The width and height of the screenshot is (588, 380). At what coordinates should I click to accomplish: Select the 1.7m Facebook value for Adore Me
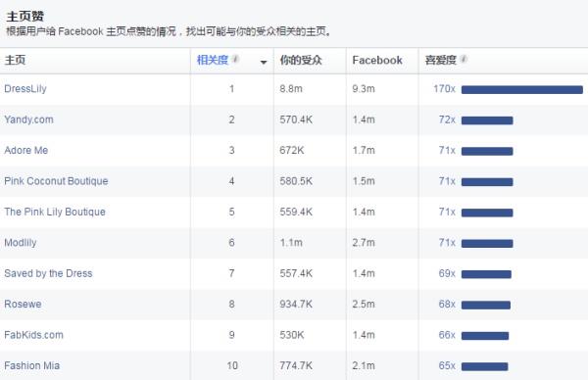pyautogui.click(x=364, y=150)
